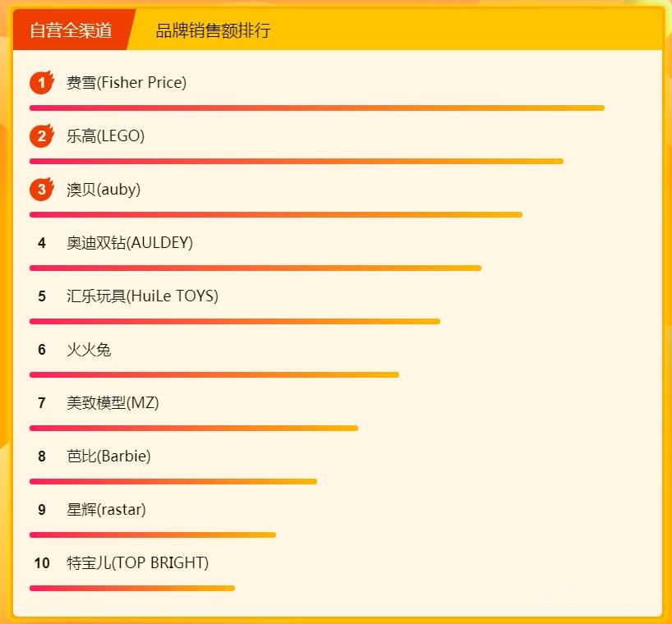Image resolution: width=672 pixels, height=624 pixels.
Task: Click the Fisher Price sales bar
Action: pos(316,108)
